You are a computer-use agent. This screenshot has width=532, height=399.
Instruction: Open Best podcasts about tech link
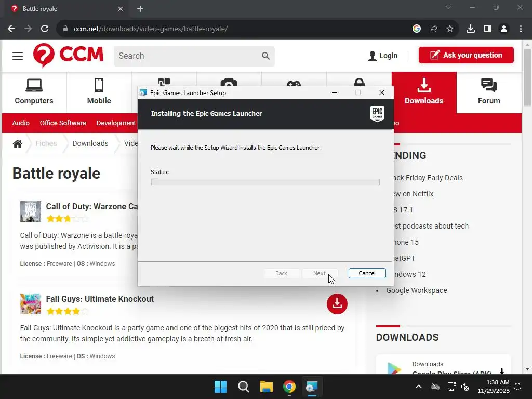coord(431,226)
